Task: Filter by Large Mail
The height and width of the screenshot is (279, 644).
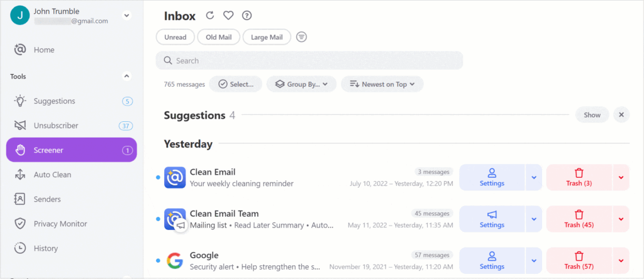Action: 267,37
